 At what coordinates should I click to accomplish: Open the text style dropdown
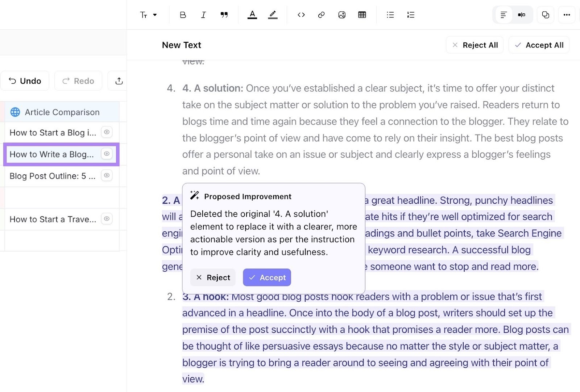point(148,15)
